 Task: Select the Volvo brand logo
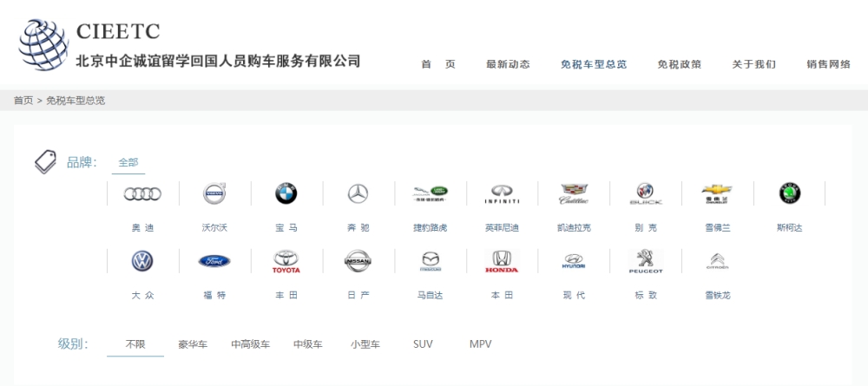click(214, 193)
